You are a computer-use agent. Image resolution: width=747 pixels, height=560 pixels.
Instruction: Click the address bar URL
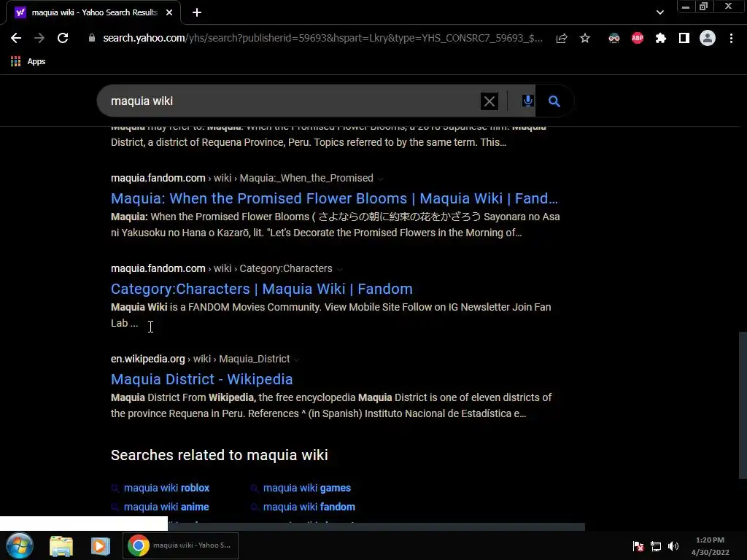click(322, 38)
